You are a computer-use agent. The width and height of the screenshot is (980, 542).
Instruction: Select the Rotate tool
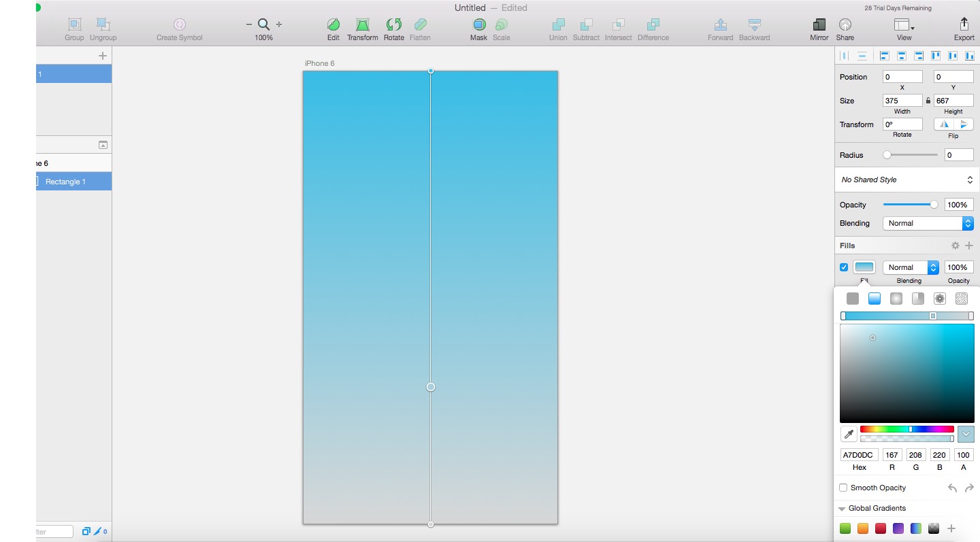click(x=394, y=25)
